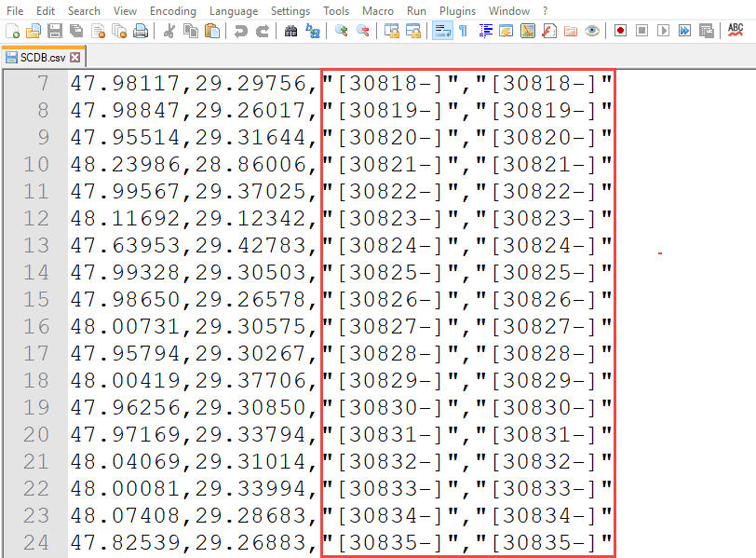The height and width of the screenshot is (558, 756).
Task: Click the Replace toolbar icon
Action: click(x=313, y=31)
